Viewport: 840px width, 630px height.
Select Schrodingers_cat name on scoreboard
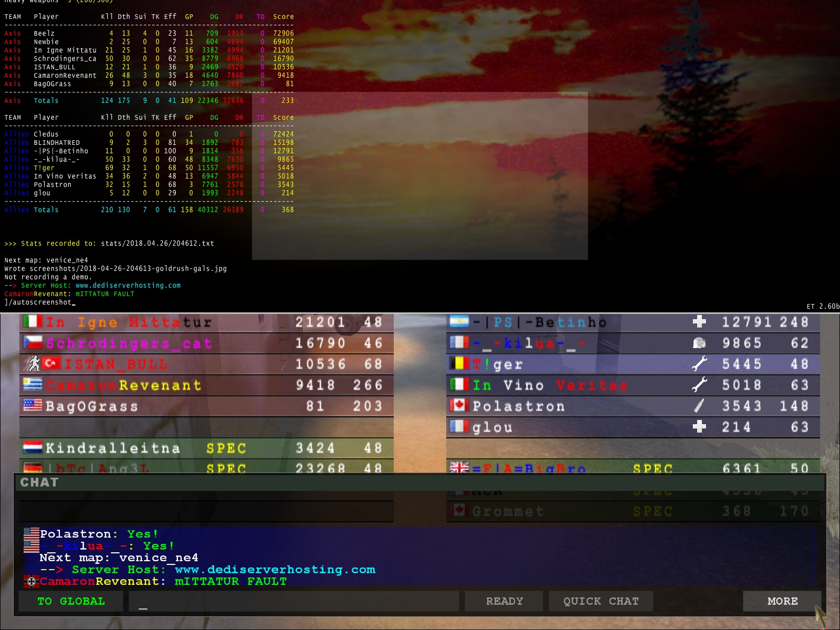(x=129, y=343)
